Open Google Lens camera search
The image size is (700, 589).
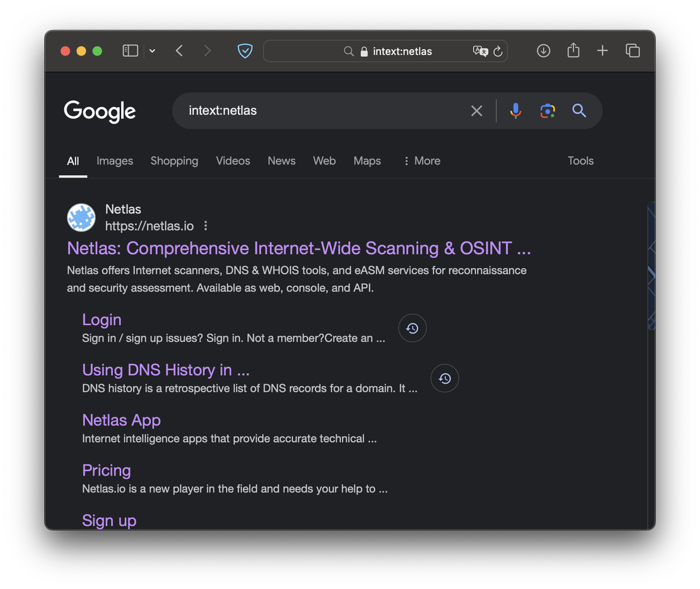pyautogui.click(x=547, y=110)
